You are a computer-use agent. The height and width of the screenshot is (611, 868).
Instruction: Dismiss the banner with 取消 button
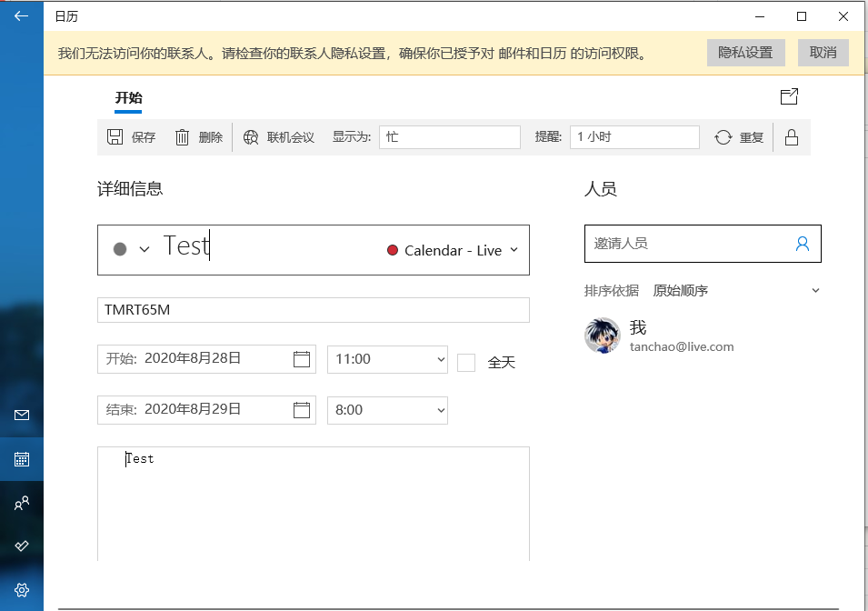tap(823, 53)
